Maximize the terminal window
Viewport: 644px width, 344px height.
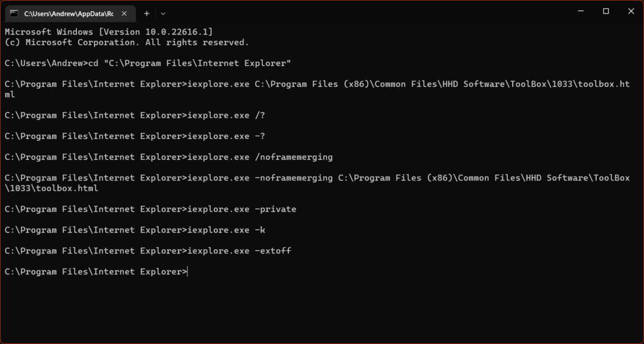point(606,11)
